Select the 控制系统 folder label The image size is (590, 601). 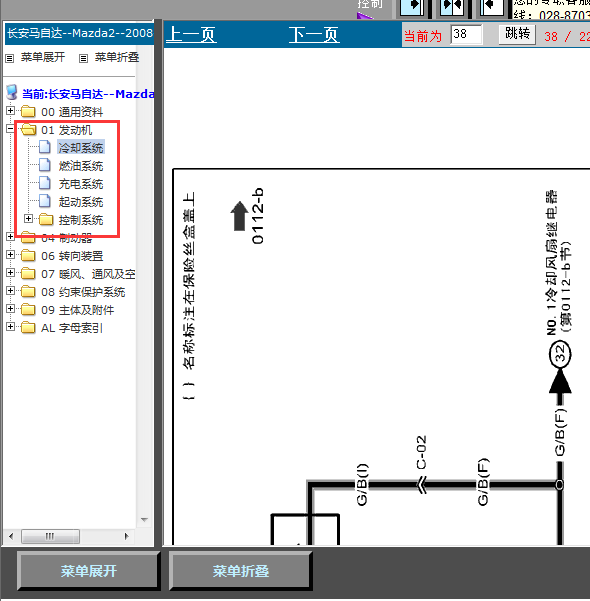point(81,220)
